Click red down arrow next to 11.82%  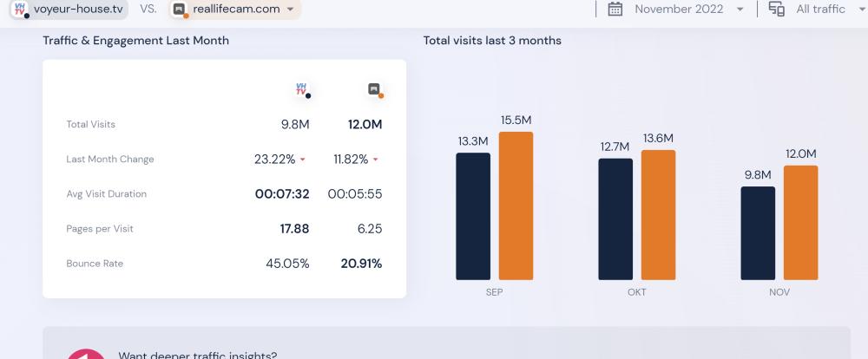pyautogui.click(x=375, y=160)
